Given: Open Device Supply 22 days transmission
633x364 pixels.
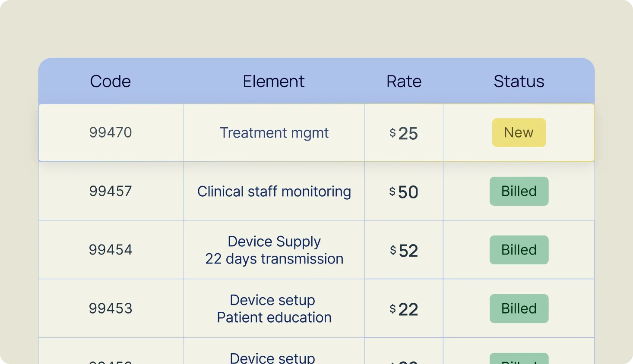Looking at the screenshot, I should click(x=274, y=250).
